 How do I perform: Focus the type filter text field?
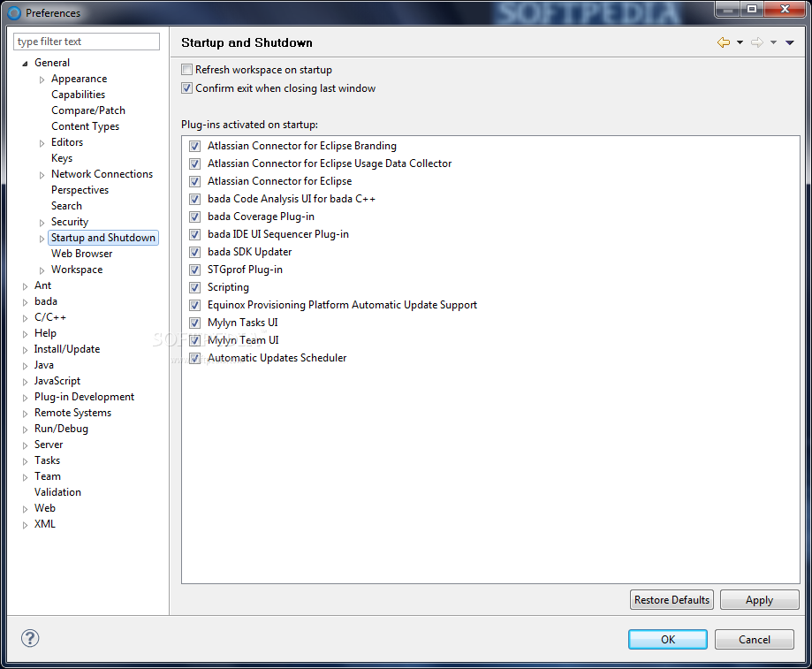tap(87, 42)
